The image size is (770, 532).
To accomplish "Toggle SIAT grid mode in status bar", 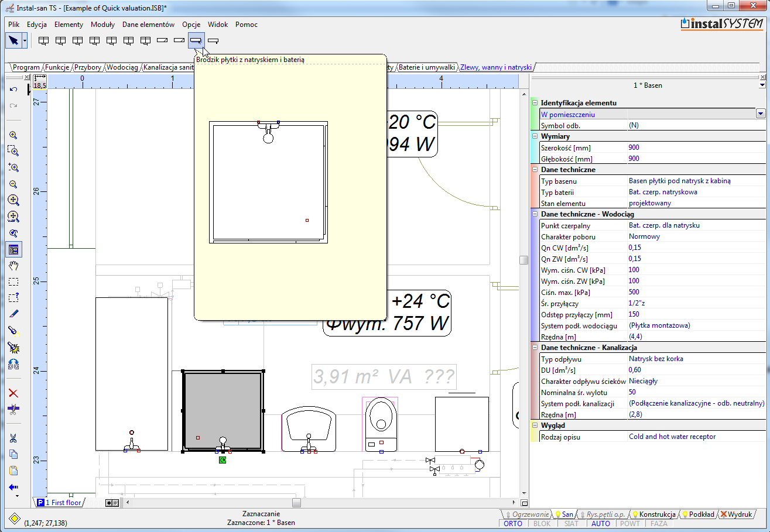I will pyautogui.click(x=571, y=524).
